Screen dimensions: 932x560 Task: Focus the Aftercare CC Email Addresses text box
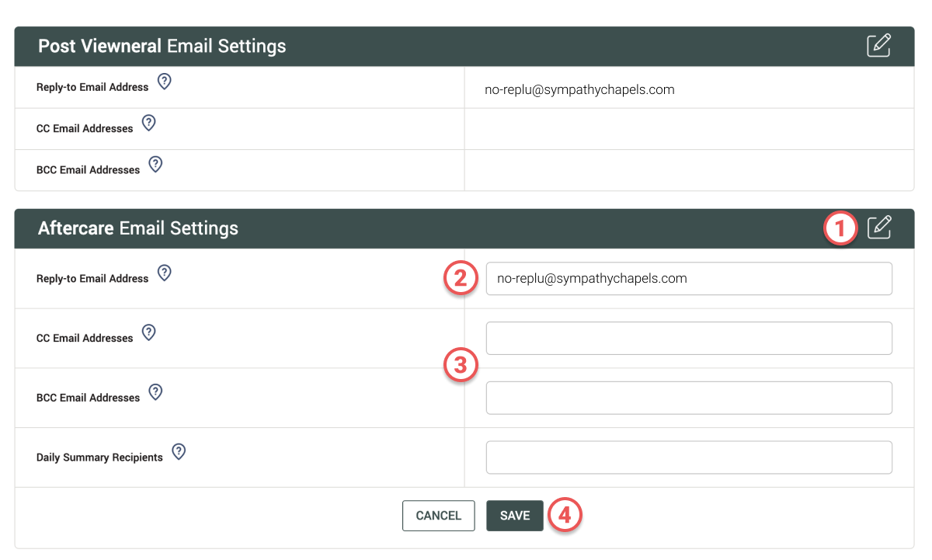pyautogui.click(x=688, y=339)
